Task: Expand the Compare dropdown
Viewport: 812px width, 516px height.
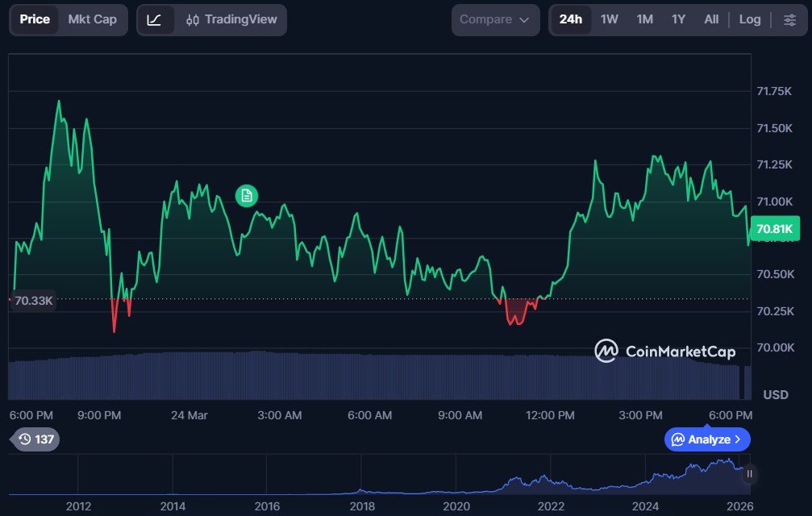Action: (x=494, y=19)
